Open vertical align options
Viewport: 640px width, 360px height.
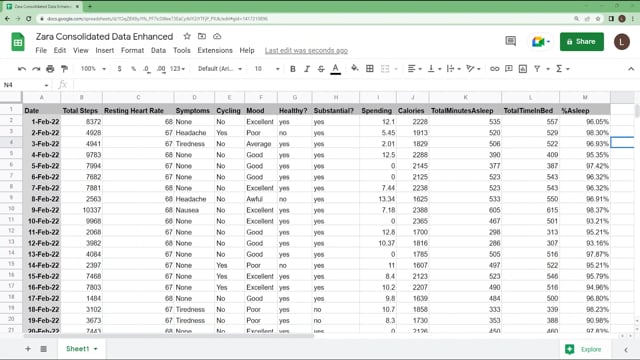pyautogui.click(x=434, y=69)
